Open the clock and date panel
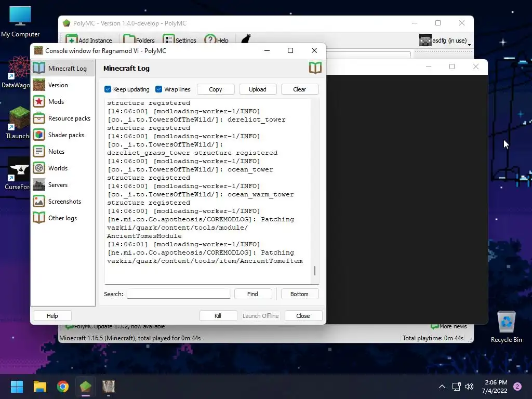 495,387
